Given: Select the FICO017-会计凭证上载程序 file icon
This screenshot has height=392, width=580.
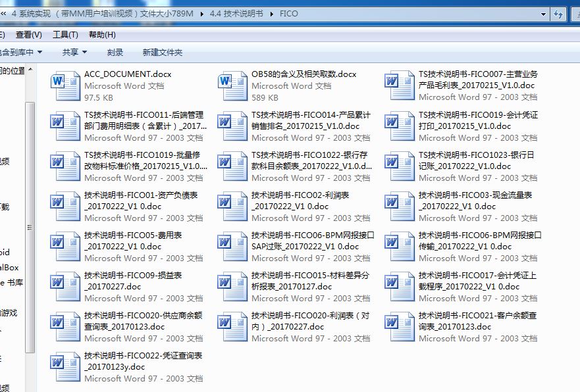Looking at the screenshot, I should tap(400, 287).
